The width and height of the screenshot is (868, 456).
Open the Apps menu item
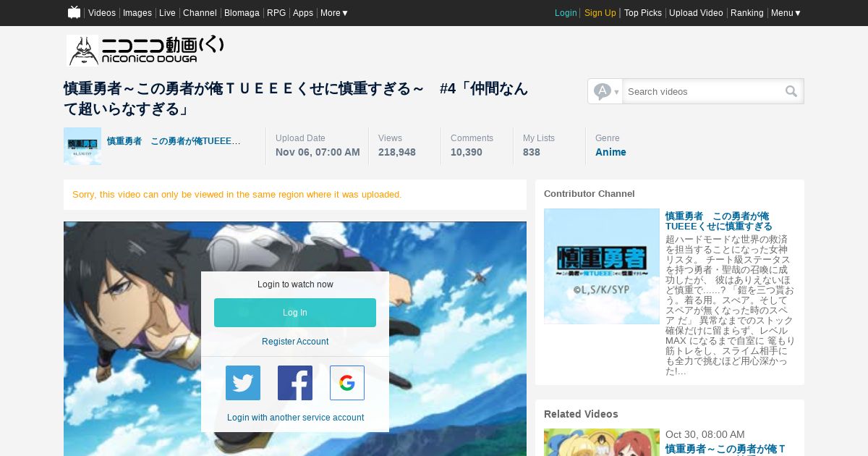pos(303,13)
